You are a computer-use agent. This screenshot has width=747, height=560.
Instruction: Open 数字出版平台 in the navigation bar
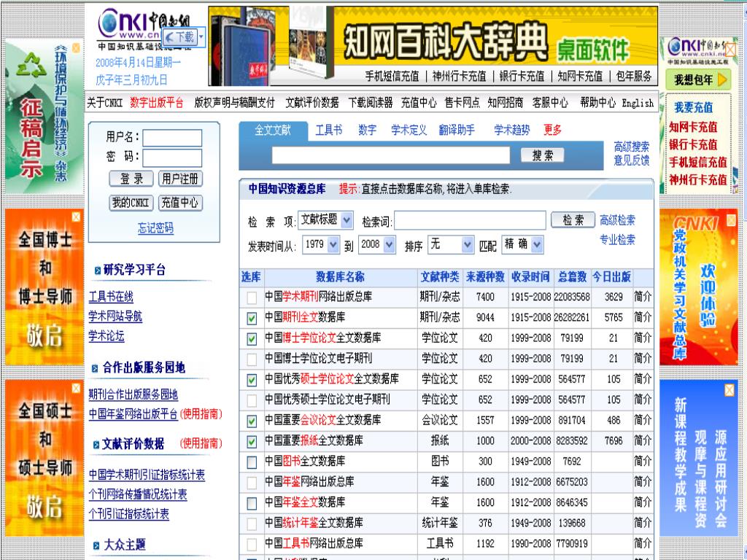157,103
